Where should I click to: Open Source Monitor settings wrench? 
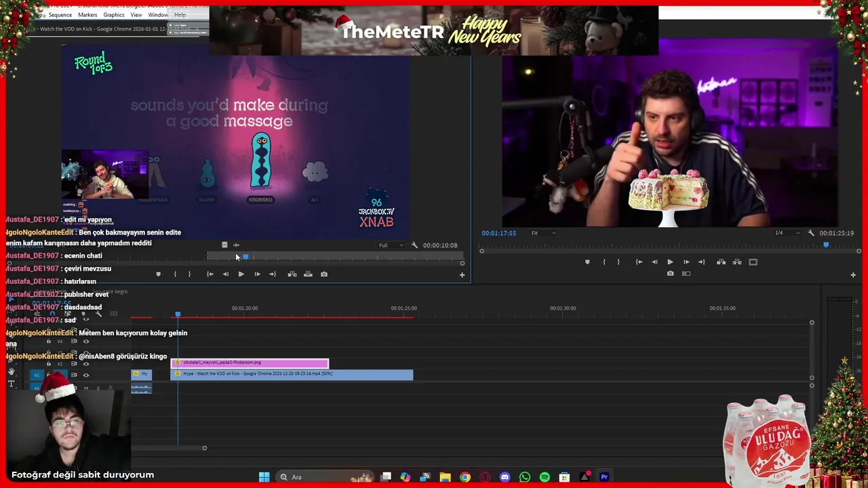pos(414,245)
